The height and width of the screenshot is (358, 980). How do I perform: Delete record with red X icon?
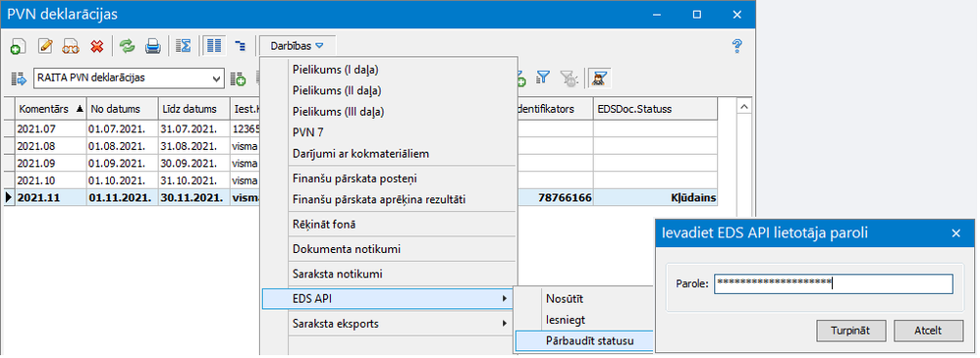[x=96, y=46]
